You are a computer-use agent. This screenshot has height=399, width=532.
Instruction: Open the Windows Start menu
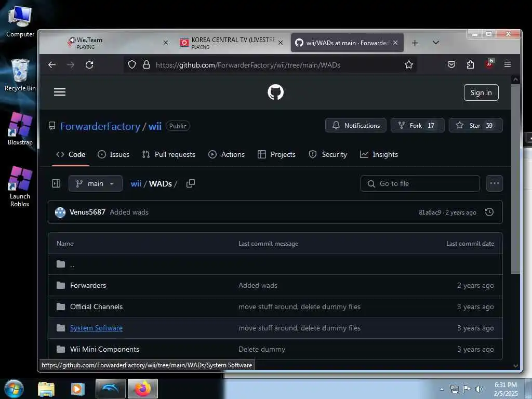click(x=14, y=389)
